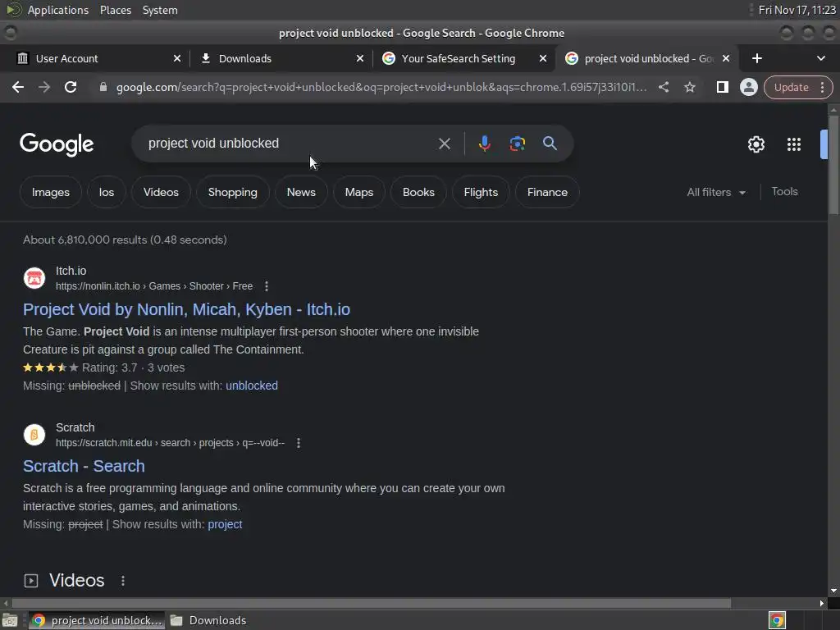Show results with unblocked link
This screenshot has width=840, height=630.
click(x=252, y=386)
